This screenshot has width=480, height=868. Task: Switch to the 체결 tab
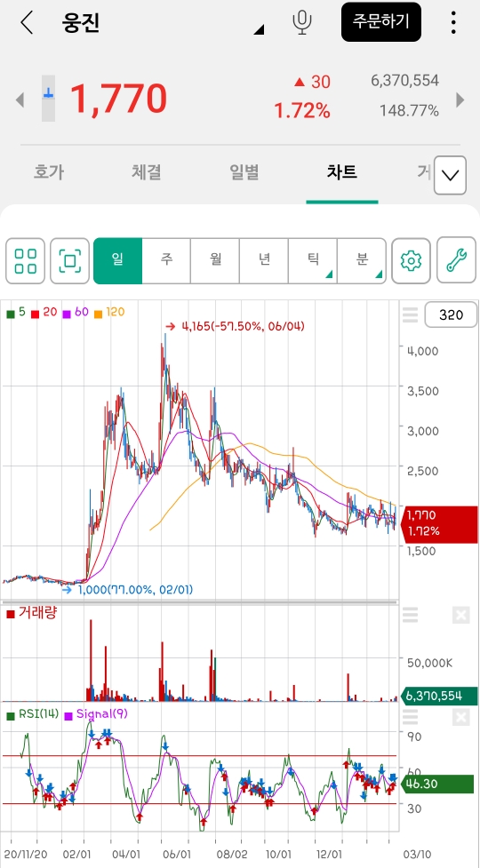[x=146, y=172]
